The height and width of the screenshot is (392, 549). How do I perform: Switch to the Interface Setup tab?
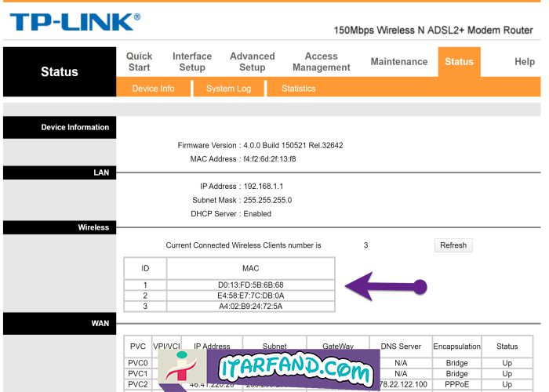[x=192, y=62]
